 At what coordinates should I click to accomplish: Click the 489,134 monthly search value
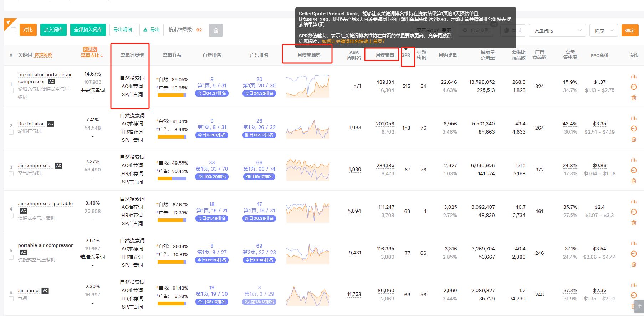click(x=385, y=82)
